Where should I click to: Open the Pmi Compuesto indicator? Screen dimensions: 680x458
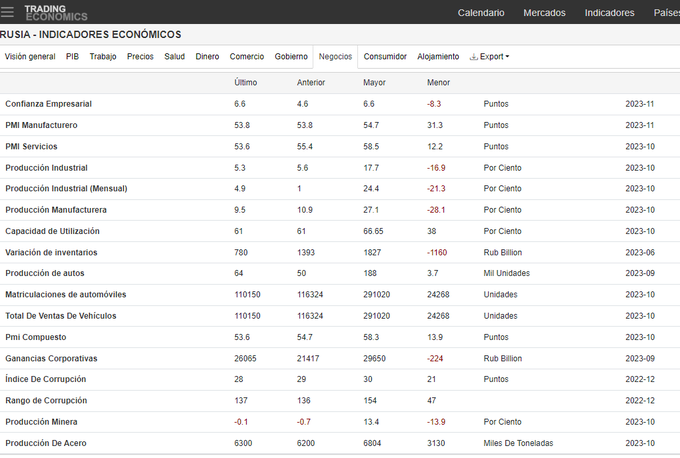coord(36,337)
